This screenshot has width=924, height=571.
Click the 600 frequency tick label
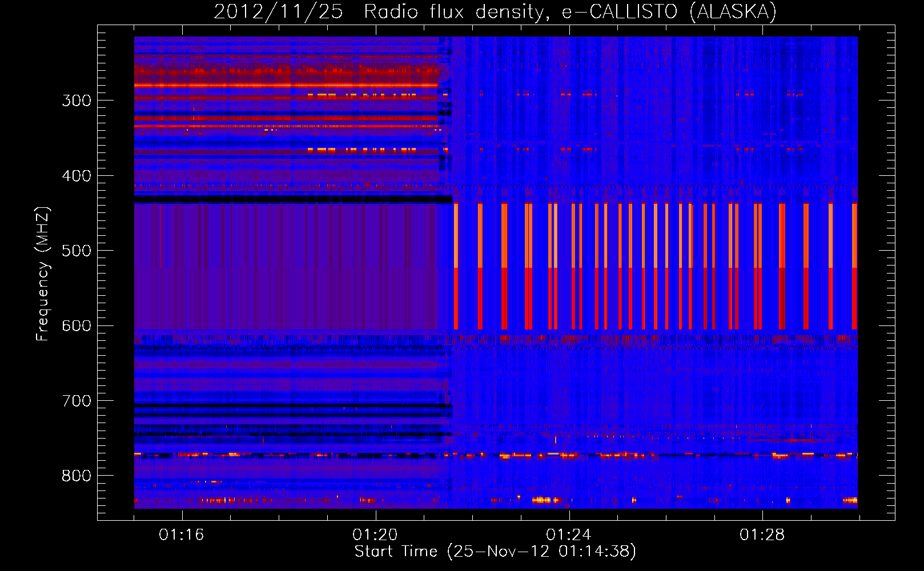pyautogui.click(x=77, y=326)
